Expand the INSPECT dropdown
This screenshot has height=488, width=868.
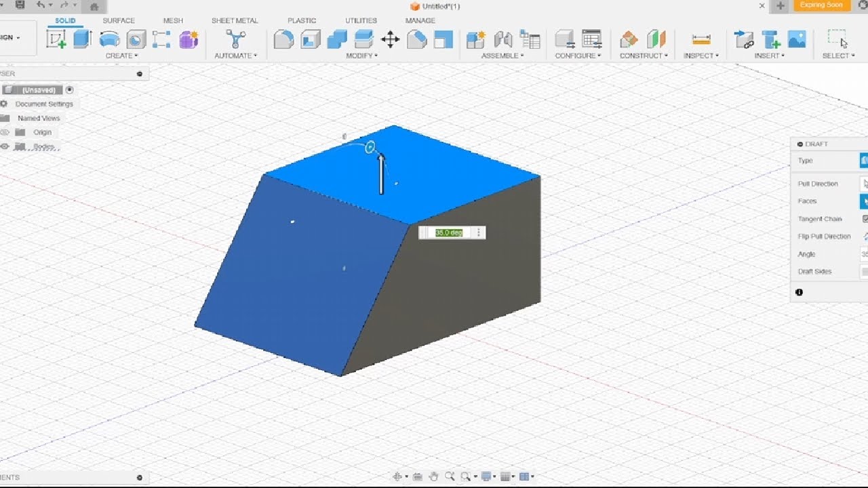tap(701, 56)
